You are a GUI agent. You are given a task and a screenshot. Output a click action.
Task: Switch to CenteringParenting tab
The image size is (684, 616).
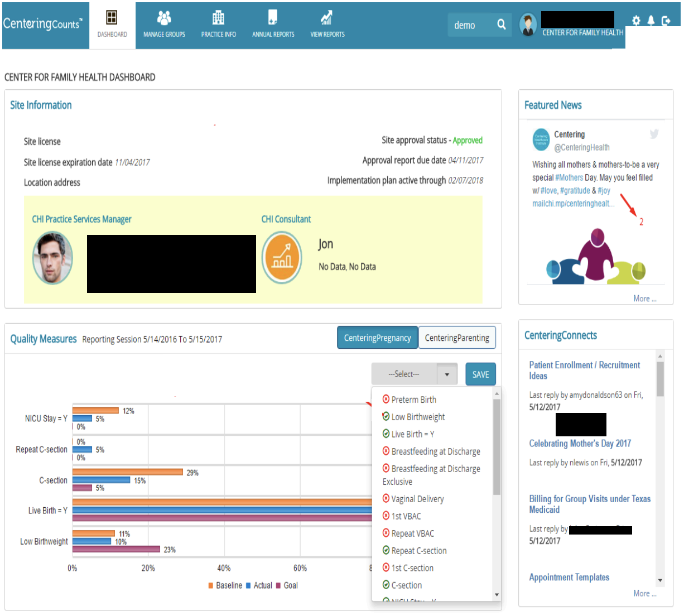[457, 338]
